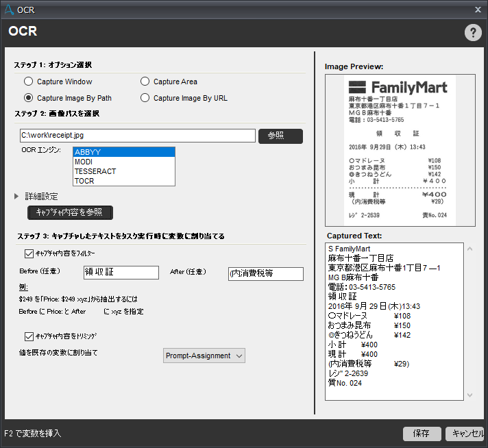Select the Capture Window radio option
The image size is (488, 448).
[x=29, y=82]
